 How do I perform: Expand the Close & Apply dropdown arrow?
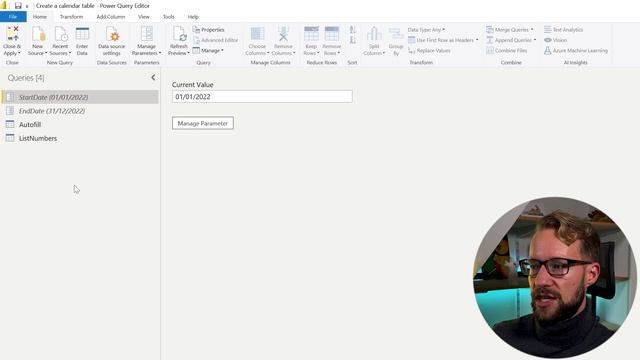(x=19, y=53)
